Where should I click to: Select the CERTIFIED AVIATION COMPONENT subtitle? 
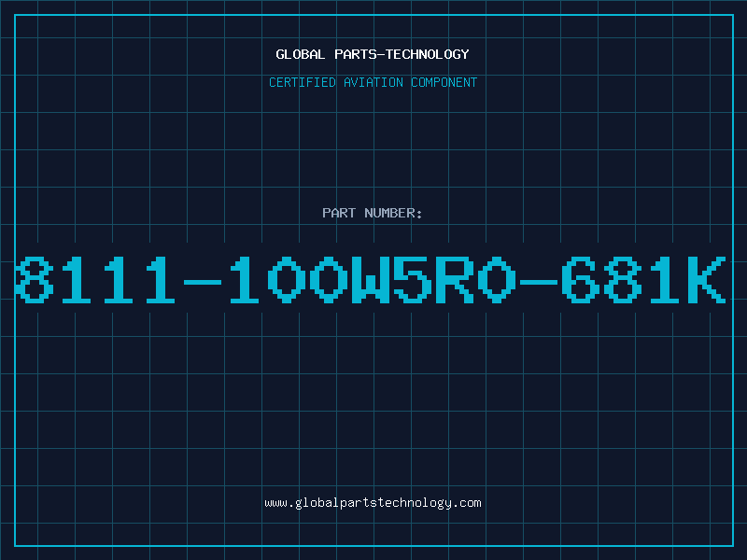pyautogui.click(x=373, y=82)
